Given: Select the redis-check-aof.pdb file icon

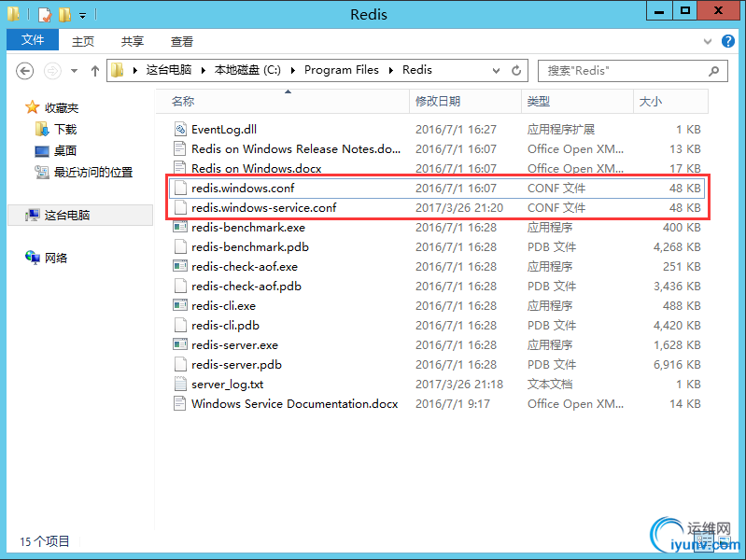Looking at the screenshot, I should point(180,286).
